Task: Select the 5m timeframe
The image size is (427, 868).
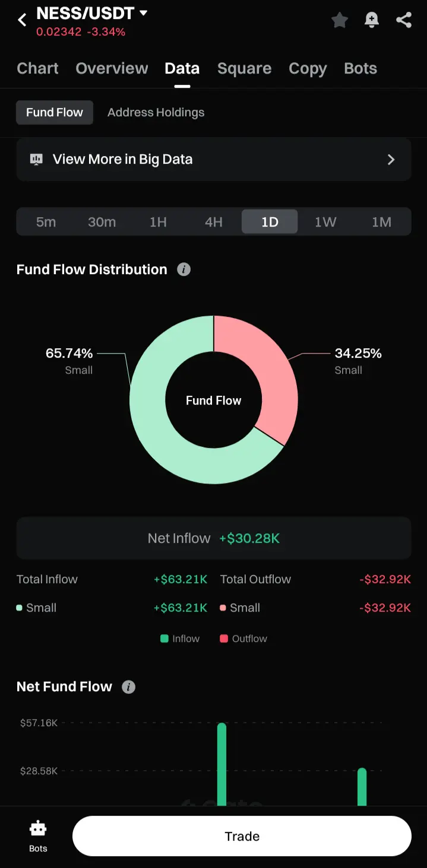Action: (x=46, y=222)
